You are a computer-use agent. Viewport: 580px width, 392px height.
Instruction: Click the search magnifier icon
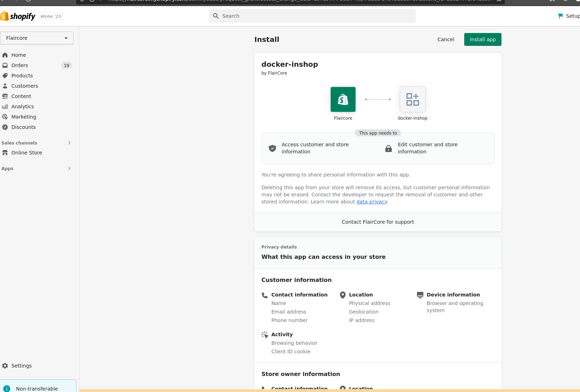(x=216, y=16)
